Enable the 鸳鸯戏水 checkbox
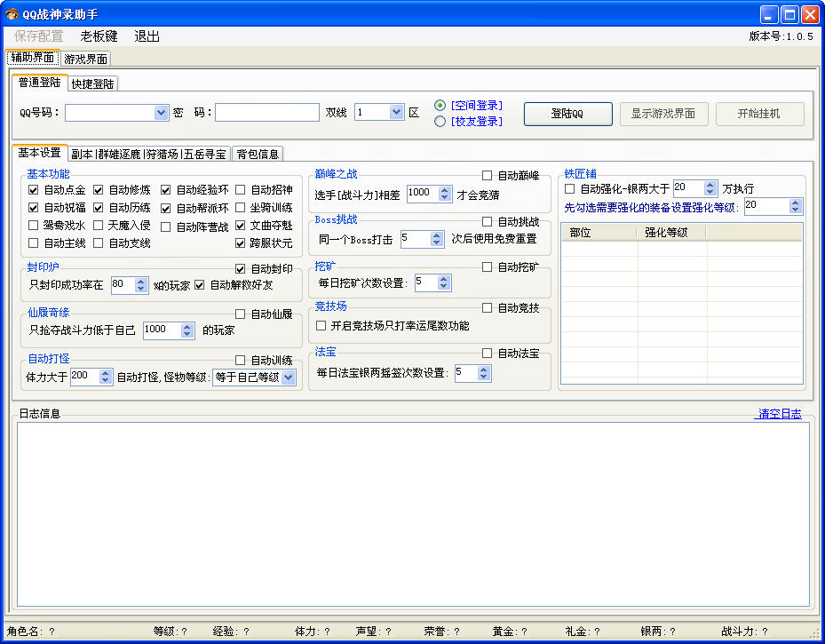The height and width of the screenshot is (644, 825). (33, 226)
